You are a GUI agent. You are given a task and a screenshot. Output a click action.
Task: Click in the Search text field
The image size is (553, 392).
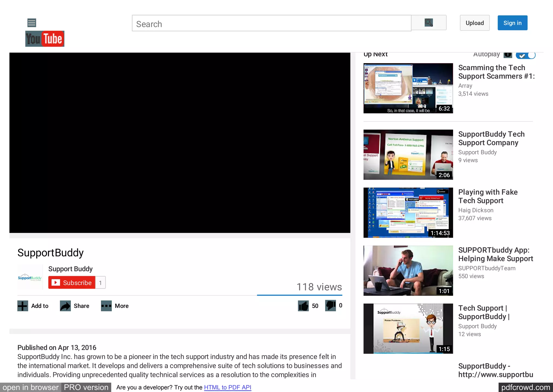click(x=271, y=23)
